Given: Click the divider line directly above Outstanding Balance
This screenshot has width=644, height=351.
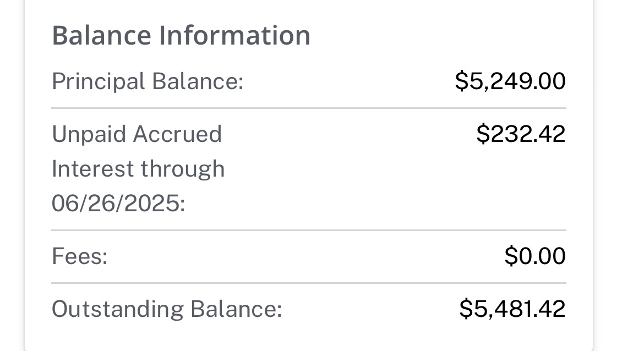Looking at the screenshot, I should point(308,283).
